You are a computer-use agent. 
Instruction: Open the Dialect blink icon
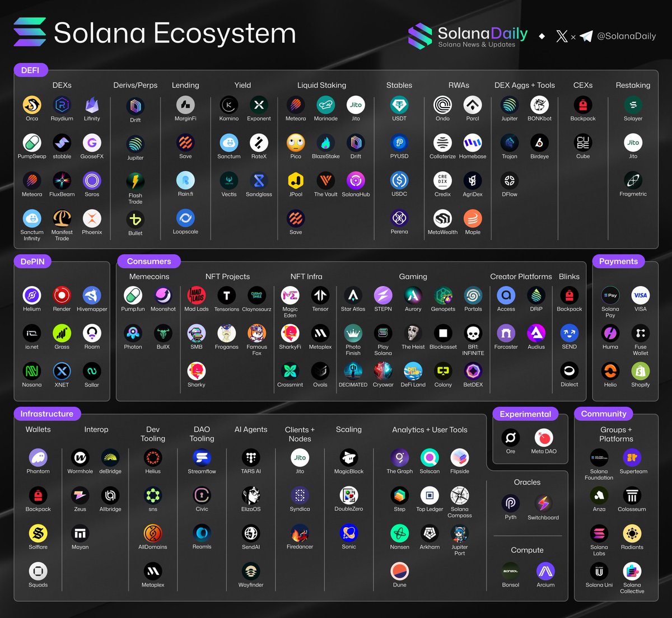pos(569,371)
